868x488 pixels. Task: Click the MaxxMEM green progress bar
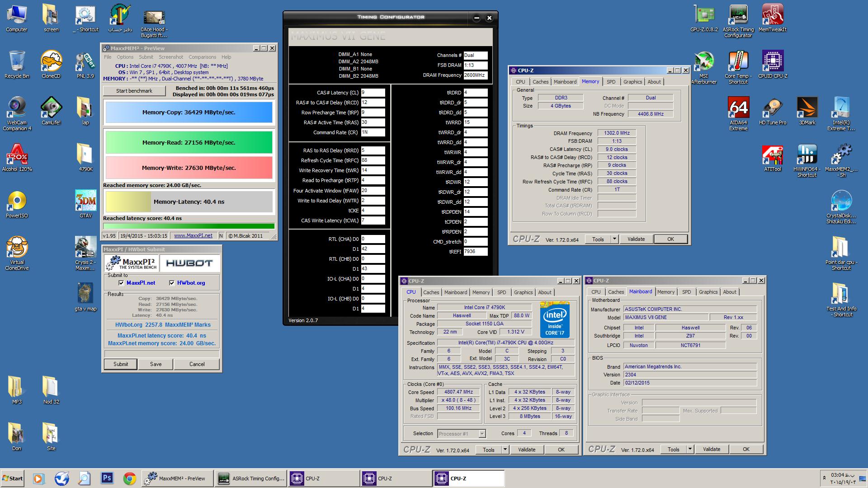click(189, 226)
